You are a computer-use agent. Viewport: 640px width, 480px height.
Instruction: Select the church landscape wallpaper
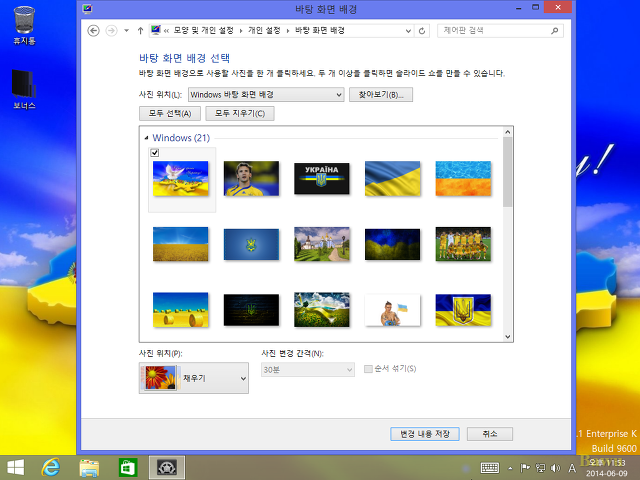point(322,244)
